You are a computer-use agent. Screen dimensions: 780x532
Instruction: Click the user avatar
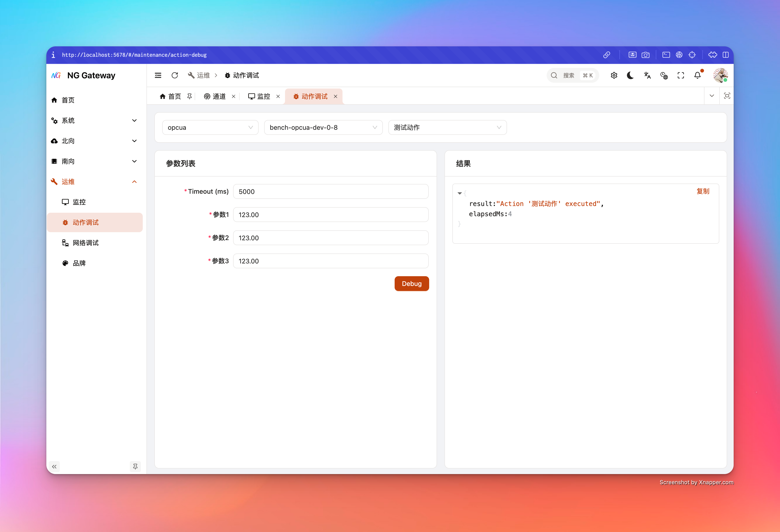(x=720, y=75)
